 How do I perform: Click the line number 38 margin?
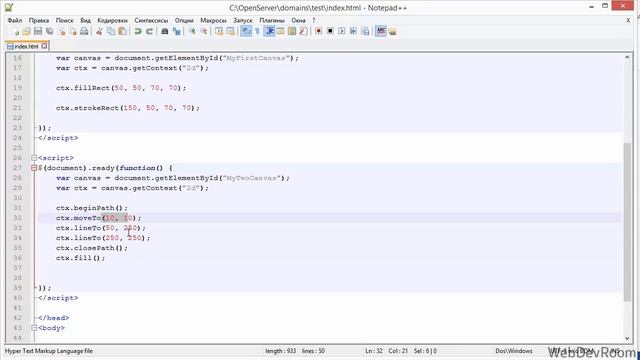[x=18, y=278]
